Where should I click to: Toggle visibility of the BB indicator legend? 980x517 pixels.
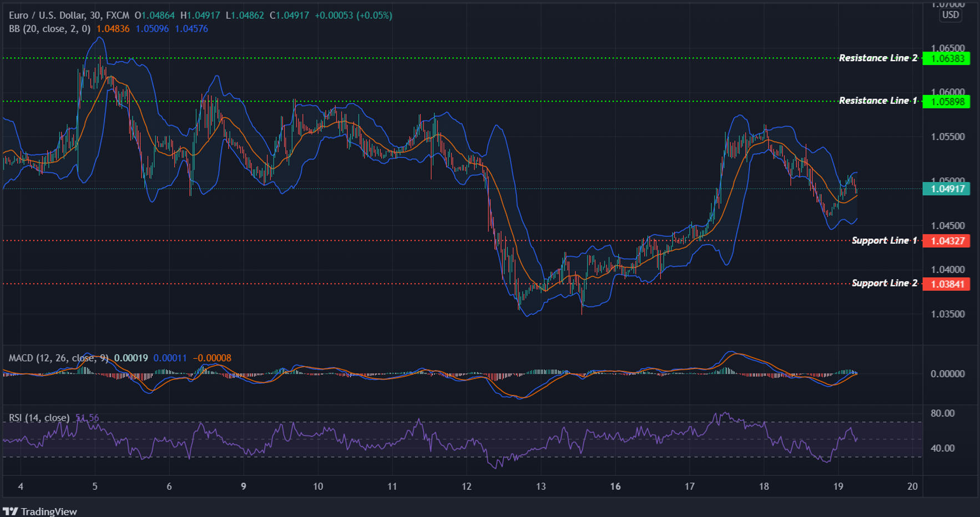50,29
